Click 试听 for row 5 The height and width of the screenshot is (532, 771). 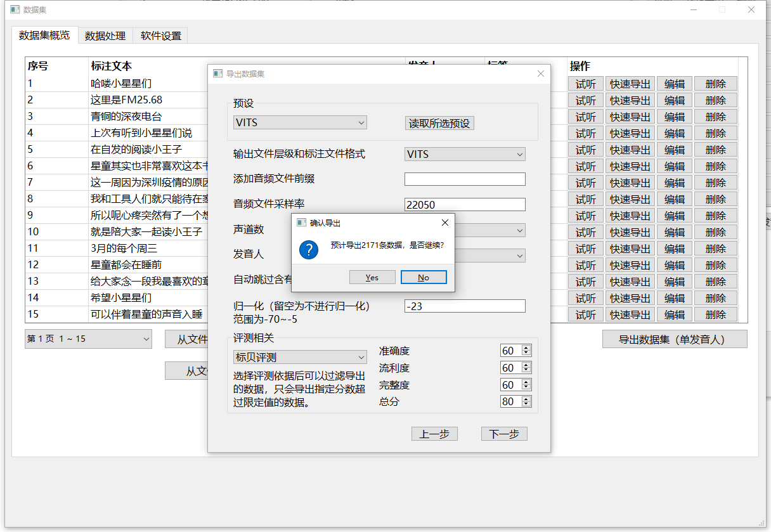(x=585, y=150)
